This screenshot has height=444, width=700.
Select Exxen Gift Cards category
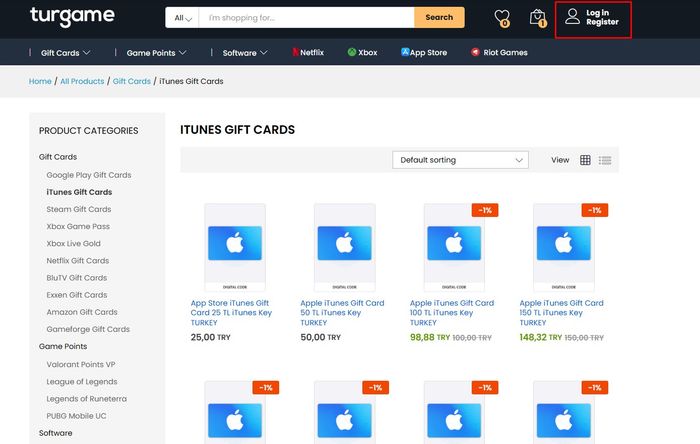click(x=77, y=295)
